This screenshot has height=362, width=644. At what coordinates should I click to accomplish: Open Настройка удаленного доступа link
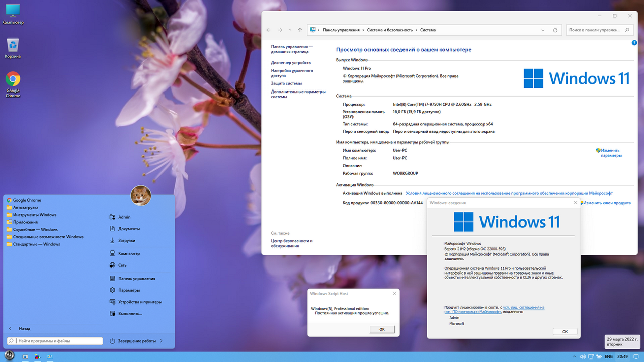(292, 73)
